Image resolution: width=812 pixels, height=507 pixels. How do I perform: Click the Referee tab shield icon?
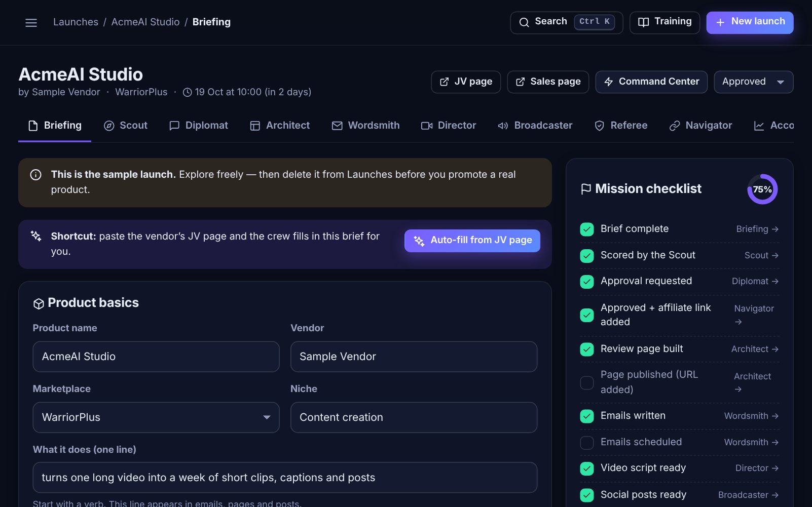tap(599, 126)
